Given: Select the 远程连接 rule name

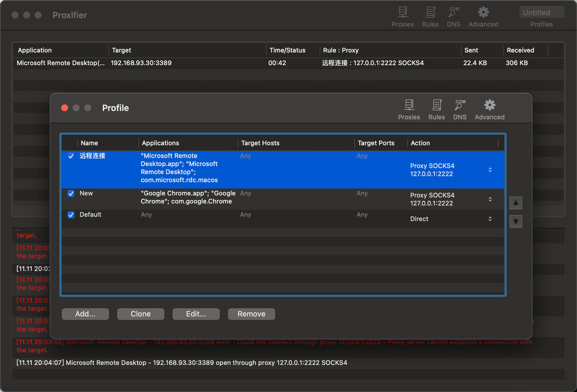Looking at the screenshot, I should 92,156.
